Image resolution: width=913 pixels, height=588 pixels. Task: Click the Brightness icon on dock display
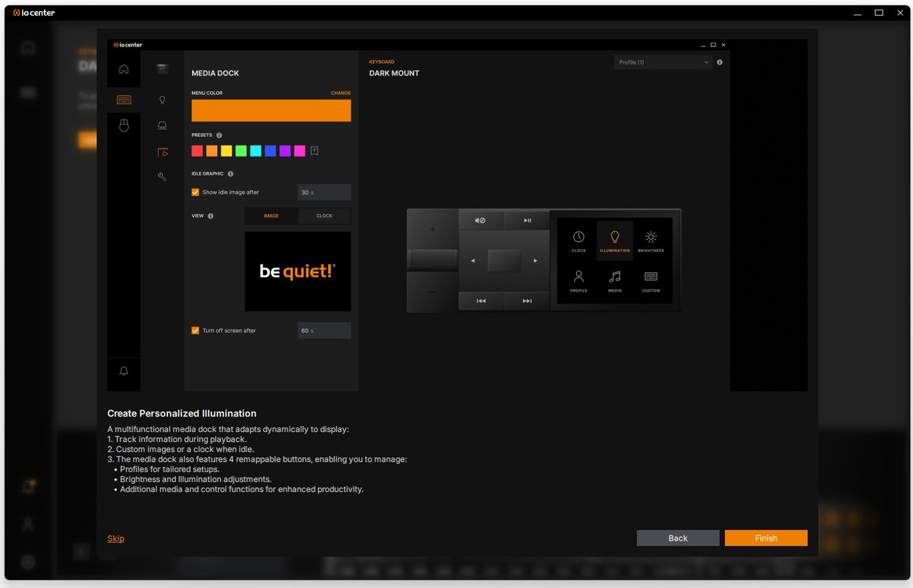point(651,240)
